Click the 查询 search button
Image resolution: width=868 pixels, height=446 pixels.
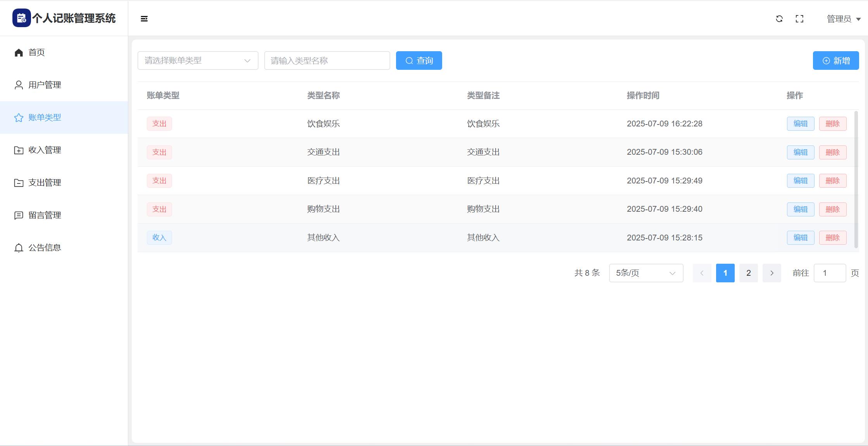pyautogui.click(x=418, y=61)
